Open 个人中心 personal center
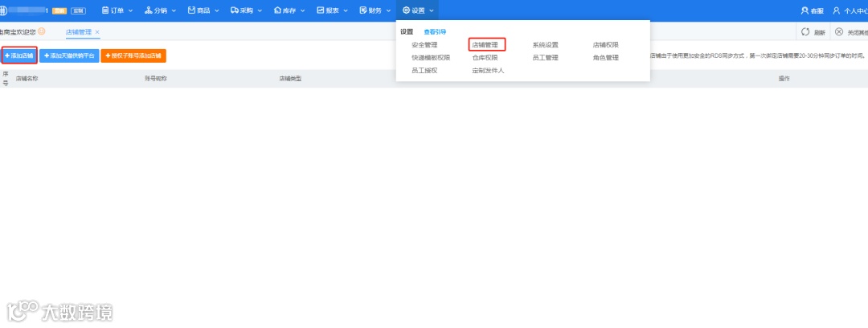Viewport: 868px width, 328px height. point(850,10)
